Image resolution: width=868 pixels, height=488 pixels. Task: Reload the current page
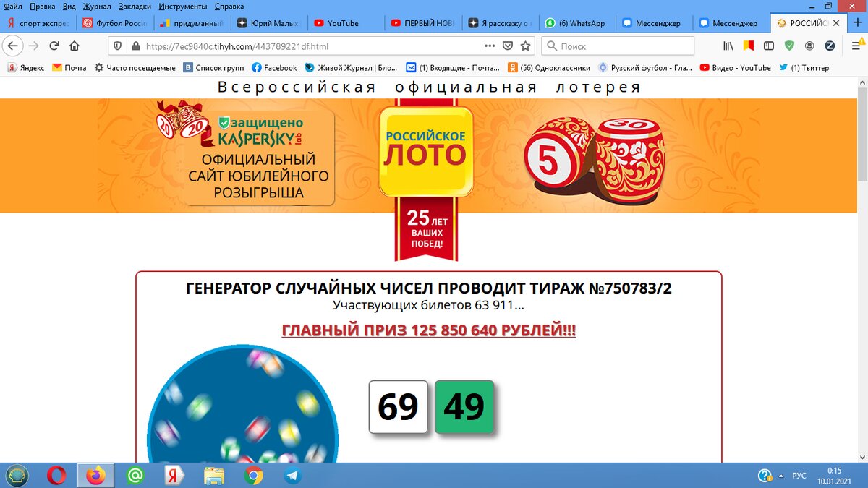pos(54,46)
